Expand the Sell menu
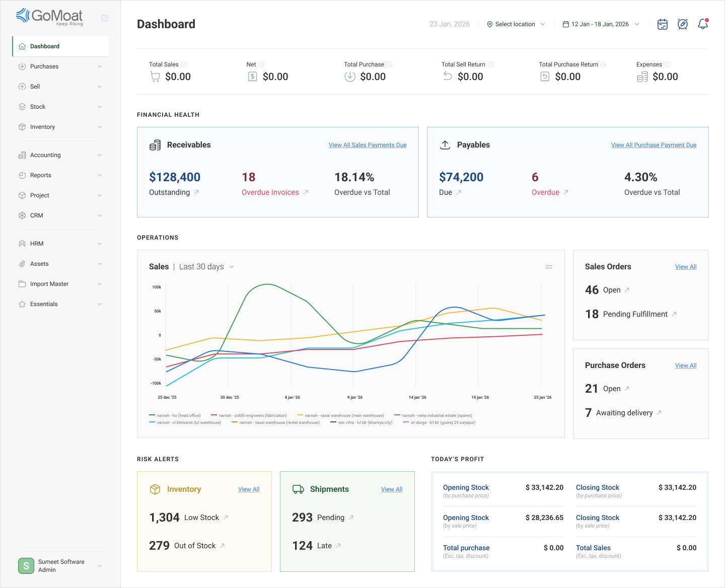This screenshot has width=725, height=588. coord(60,87)
